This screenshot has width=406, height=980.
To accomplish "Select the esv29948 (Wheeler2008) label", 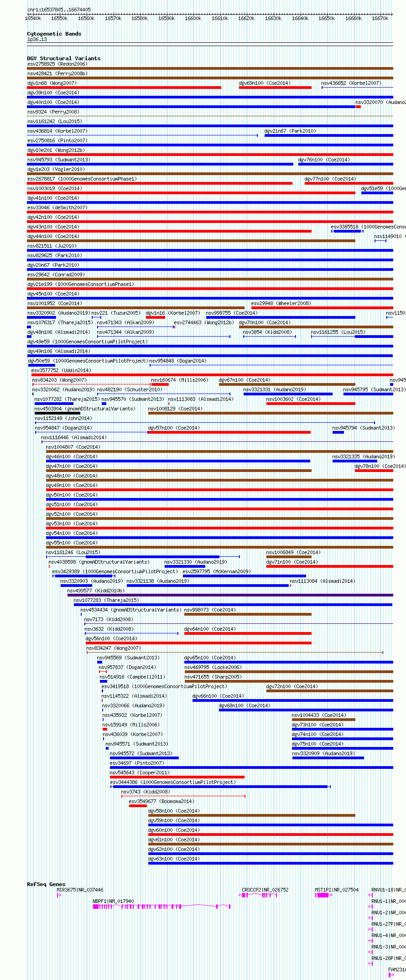I will click(x=281, y=304).
